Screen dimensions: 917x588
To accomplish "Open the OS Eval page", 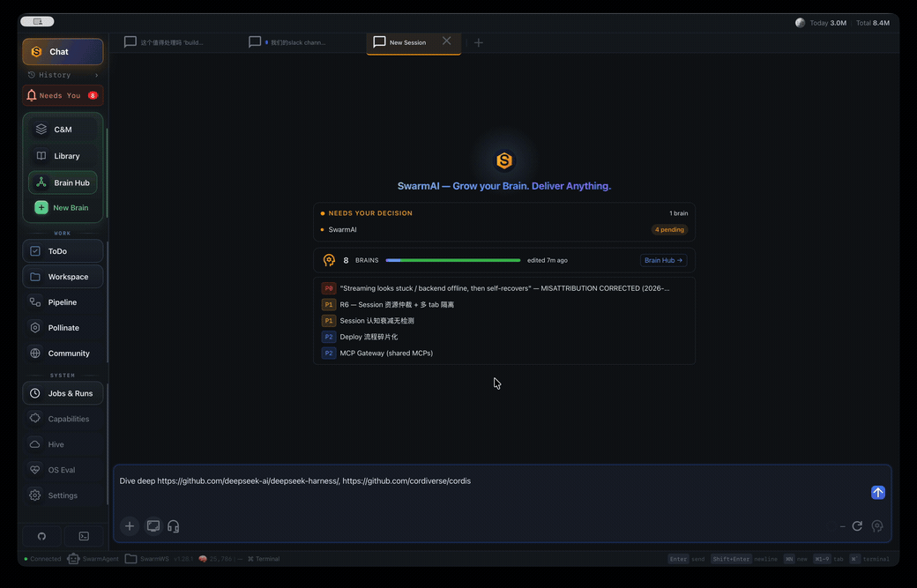I will tap(63, 470).
